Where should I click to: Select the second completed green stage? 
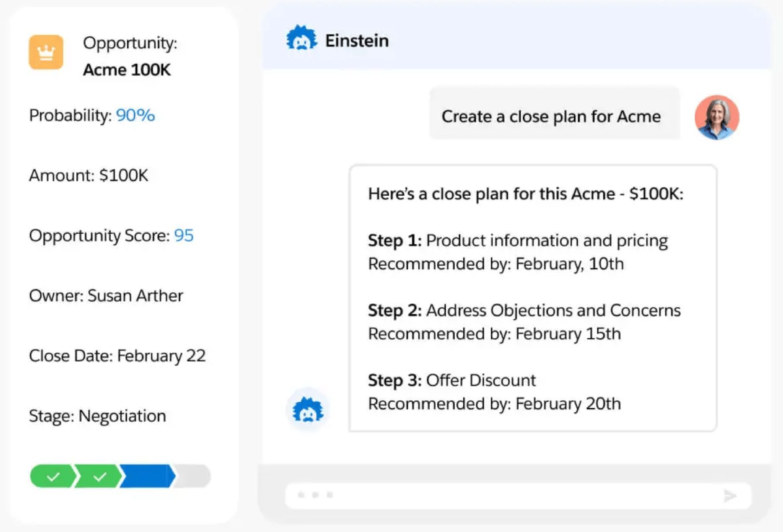pos(99,476)
